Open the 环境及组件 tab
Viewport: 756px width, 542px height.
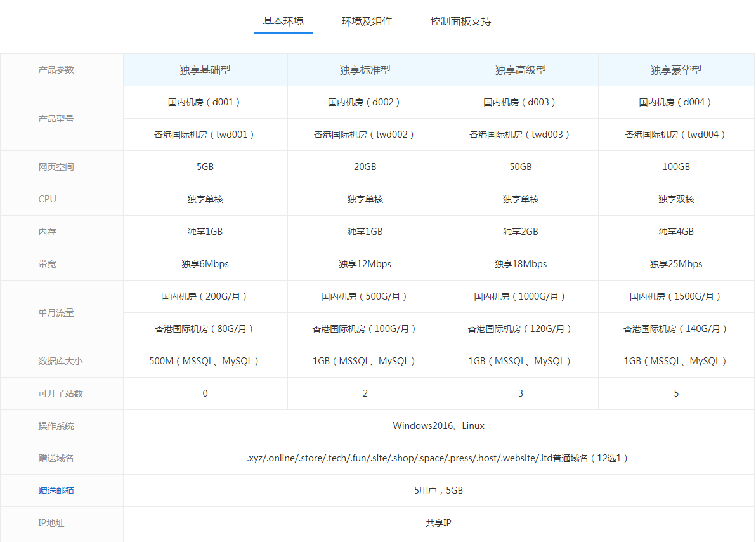[x=367, y=21]
